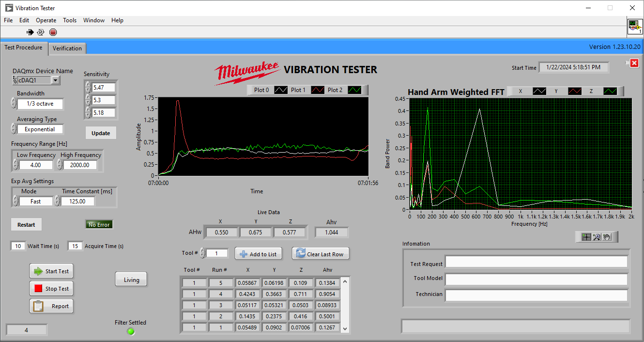This screenshot has width=644, height=342.
Task: Open the Operate menu
Action: click(x=46, y=20)
